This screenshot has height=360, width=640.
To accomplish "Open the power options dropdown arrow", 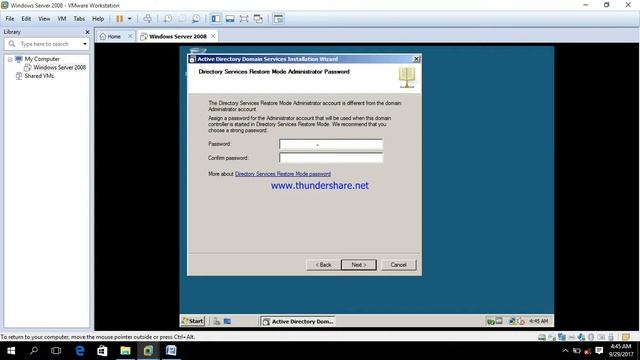I will pos(129,19).
